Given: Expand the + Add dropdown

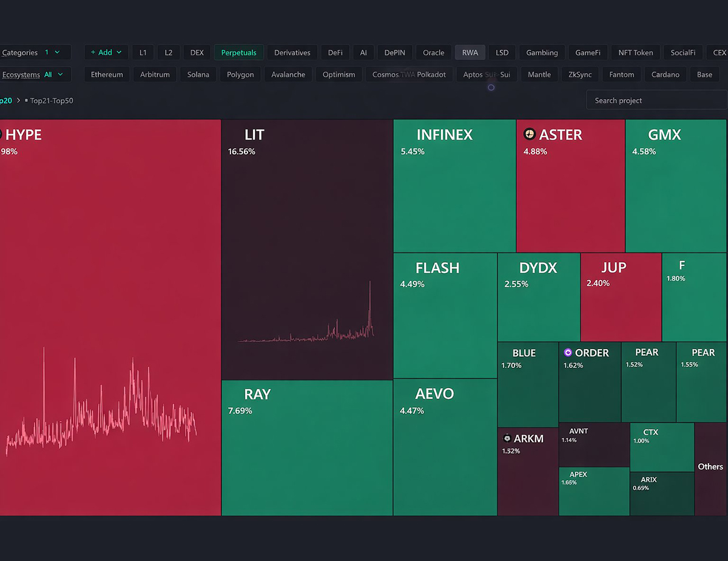Looking at the screenshot, I should (106, 53).
